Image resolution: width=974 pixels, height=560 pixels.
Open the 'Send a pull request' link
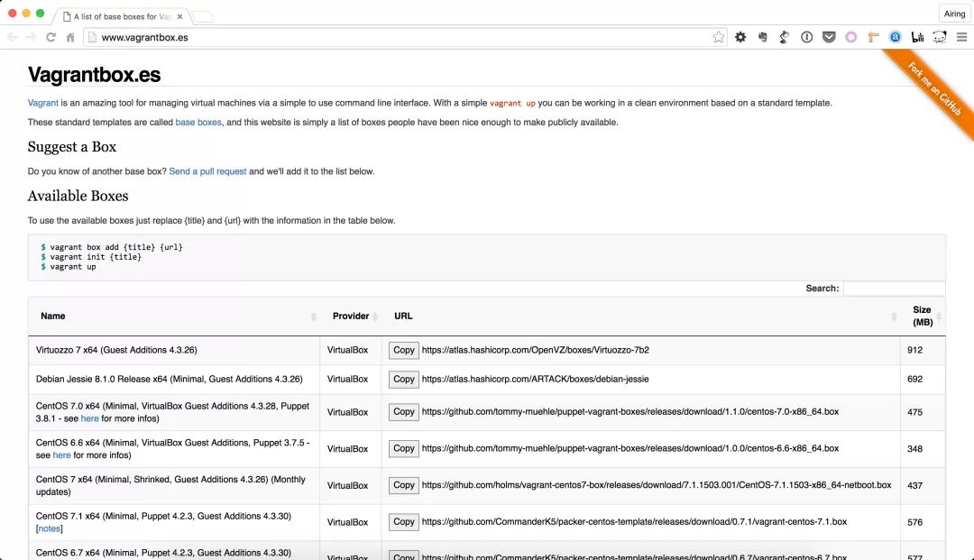(207, 171)
